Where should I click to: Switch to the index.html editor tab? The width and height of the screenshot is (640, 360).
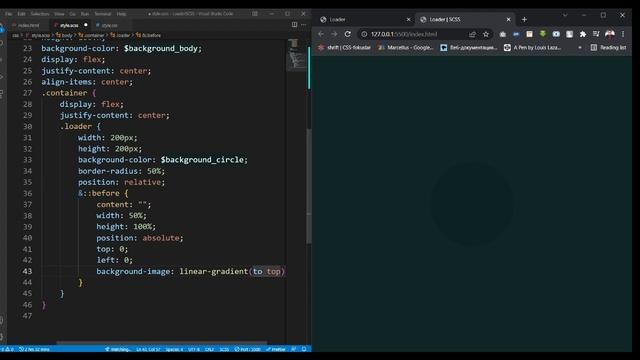pos(28,25)
